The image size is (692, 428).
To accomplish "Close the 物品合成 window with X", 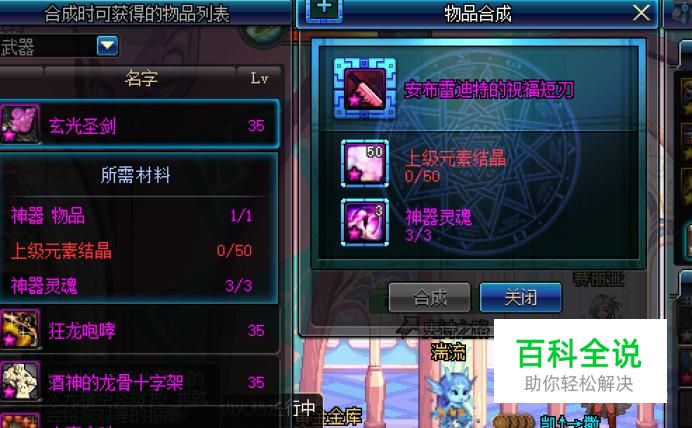I will (641, 12).
